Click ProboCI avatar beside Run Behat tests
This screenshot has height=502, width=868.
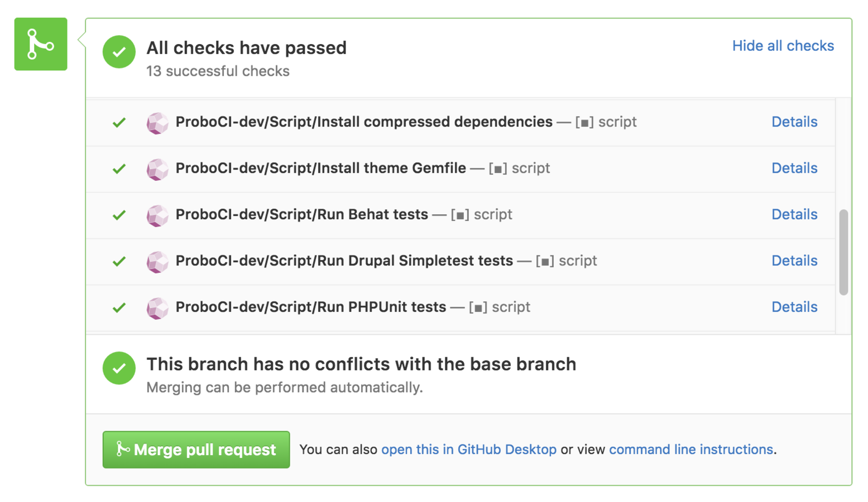click(x=157, y=215)
